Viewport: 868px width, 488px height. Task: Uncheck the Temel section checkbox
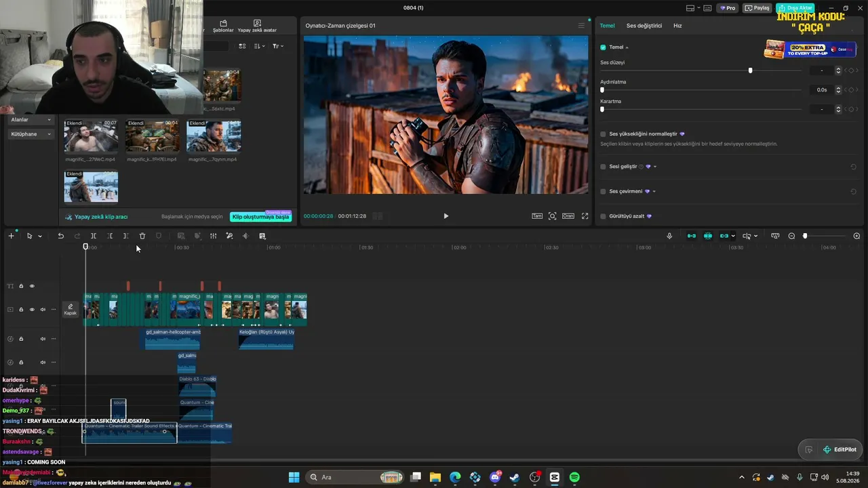point(603,47)
